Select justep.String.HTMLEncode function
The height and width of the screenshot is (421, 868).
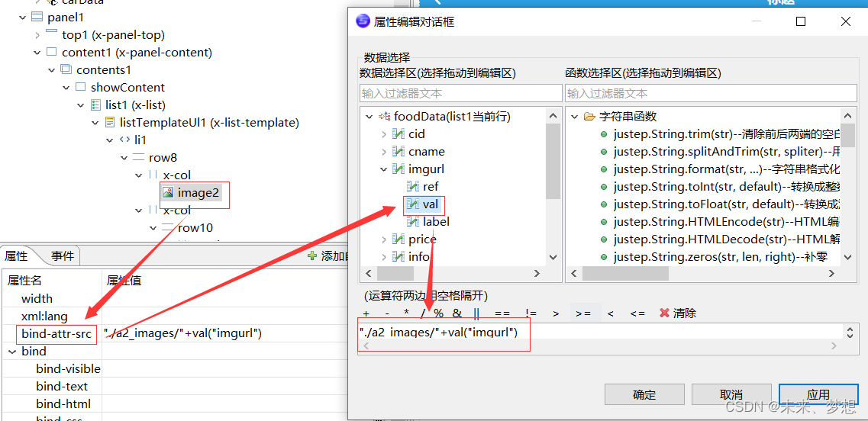(x=725, y=222)
